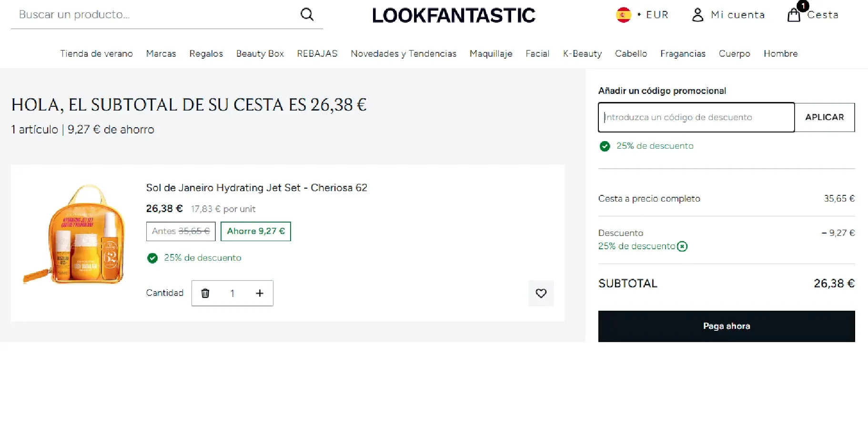Viewport: 868px width, 437px height.
Task: Open Tienda de verano menu
Action: 96,54
